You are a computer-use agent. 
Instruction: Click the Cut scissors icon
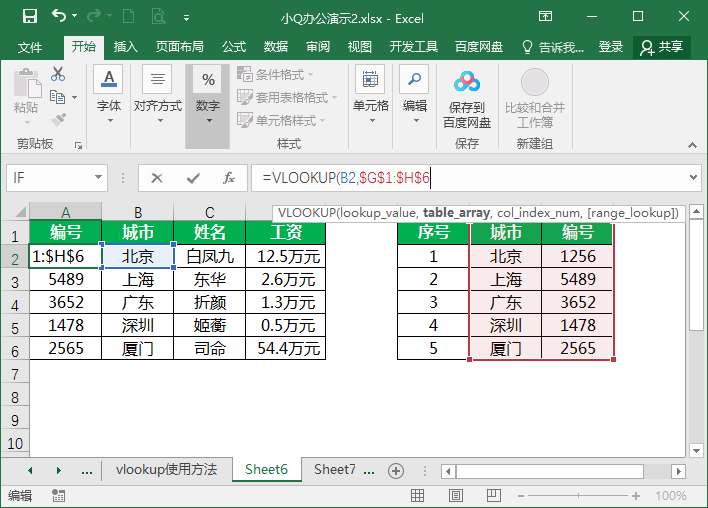point(58,74)
